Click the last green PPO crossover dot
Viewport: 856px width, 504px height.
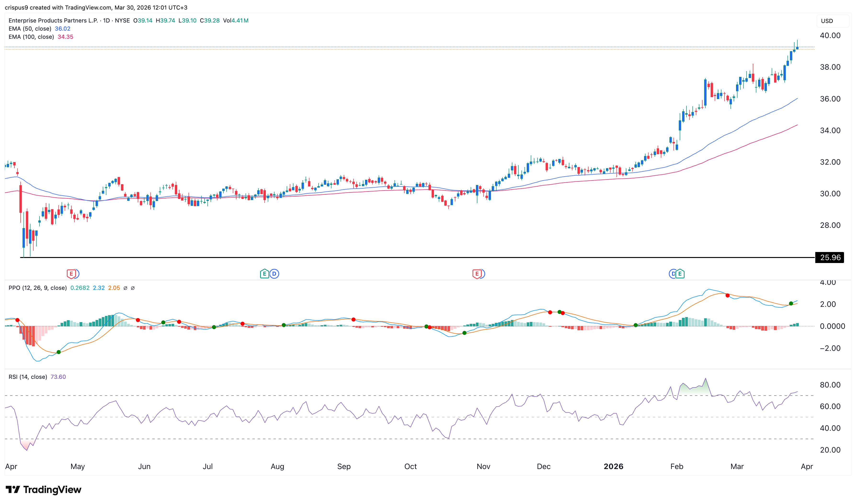pyautogui.click(x=791, y=304)
